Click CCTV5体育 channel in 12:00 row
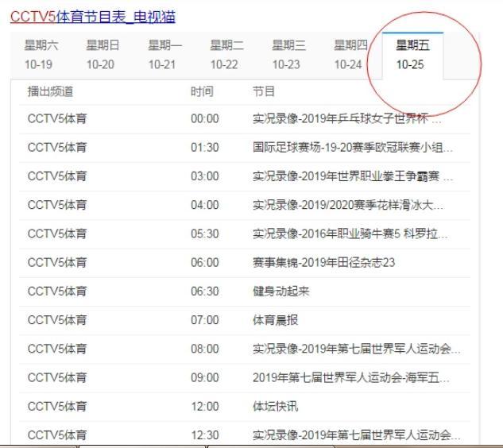Image resolution: width=503 pixels, height=448 pixels. pos(57,407)
